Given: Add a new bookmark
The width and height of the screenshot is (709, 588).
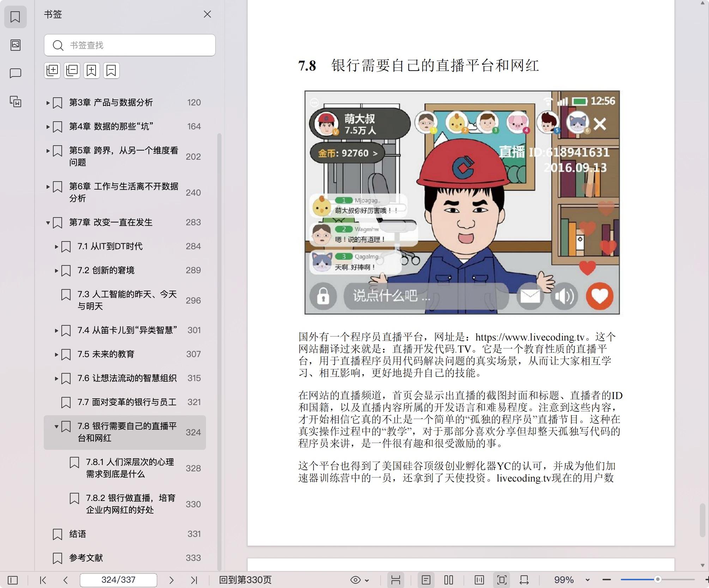Looking at the screenshot, I should point(92,71).
